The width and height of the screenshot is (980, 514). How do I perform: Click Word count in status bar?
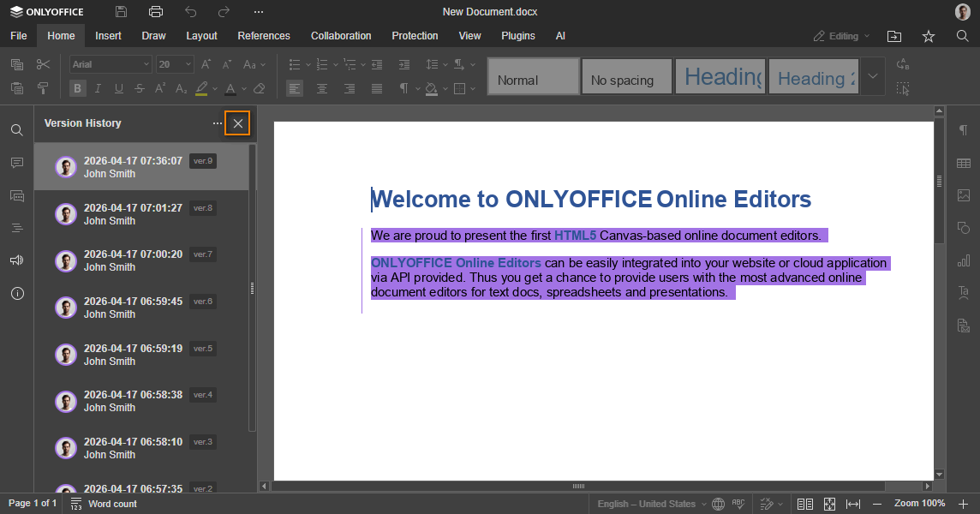click(104, 504)
